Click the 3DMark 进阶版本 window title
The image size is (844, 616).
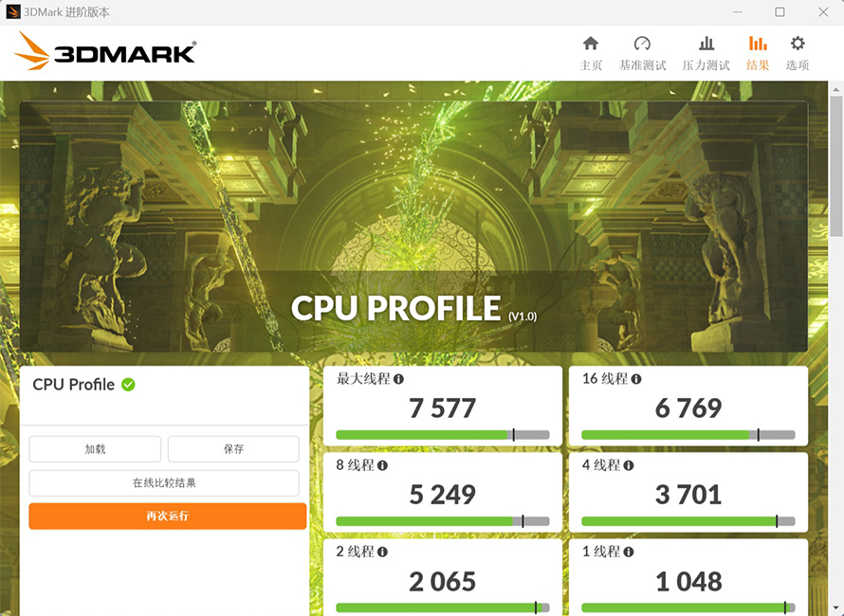pyautogui.click(x=66, y=11)
